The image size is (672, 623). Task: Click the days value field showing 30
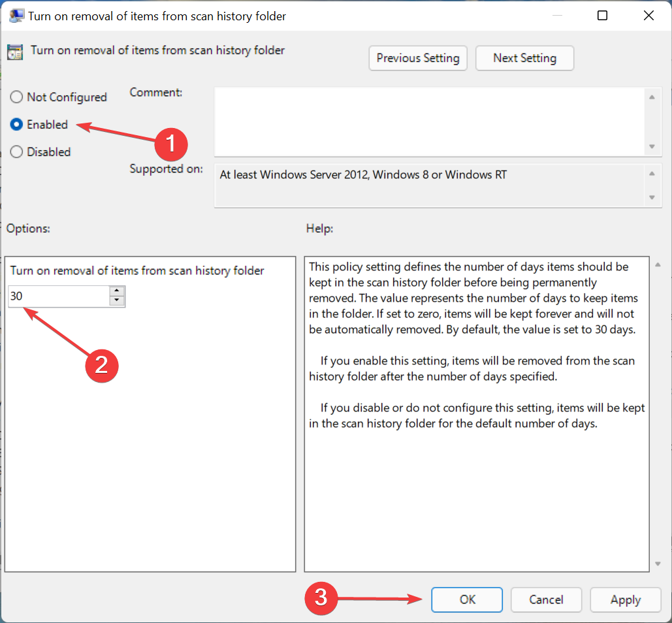click(x=59, y=296)
